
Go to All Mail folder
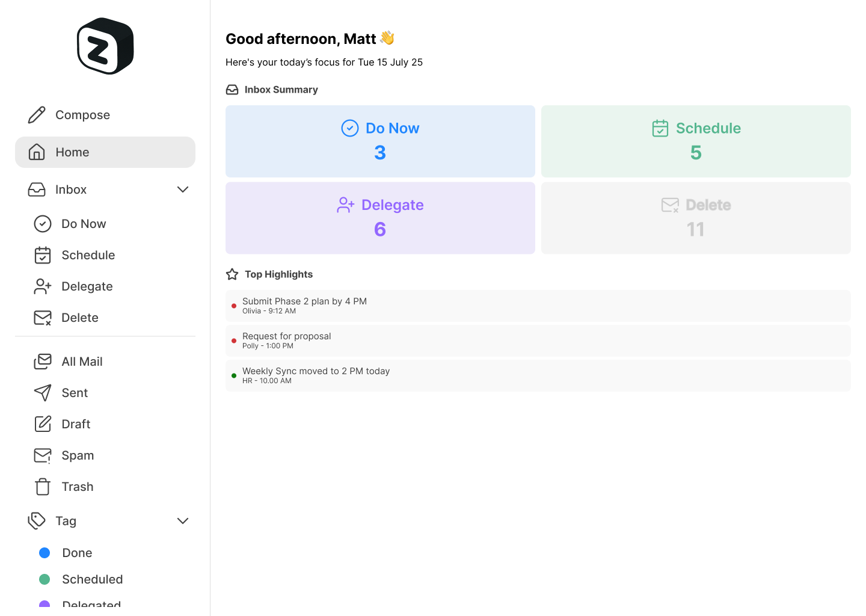pos(82,362)
